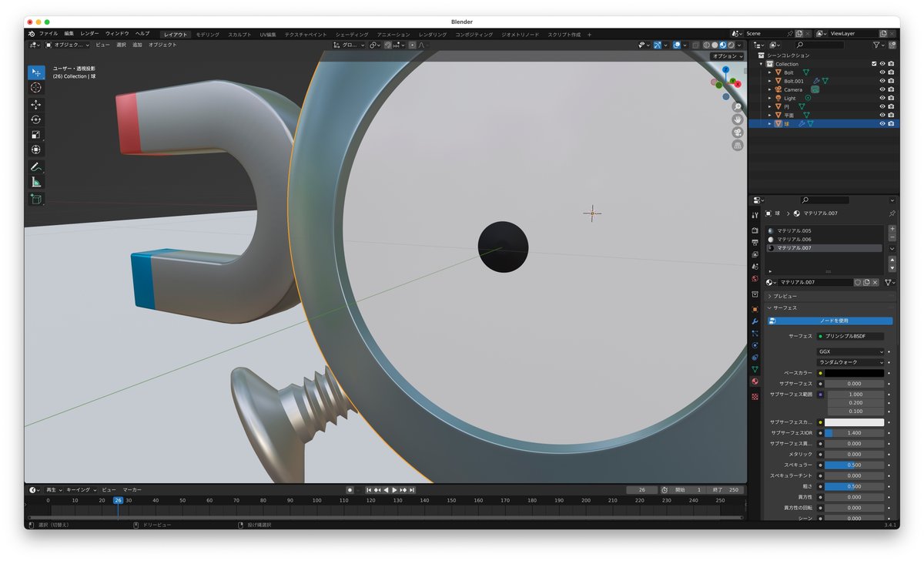Open the timeline マーカー menu

(132, 490)
